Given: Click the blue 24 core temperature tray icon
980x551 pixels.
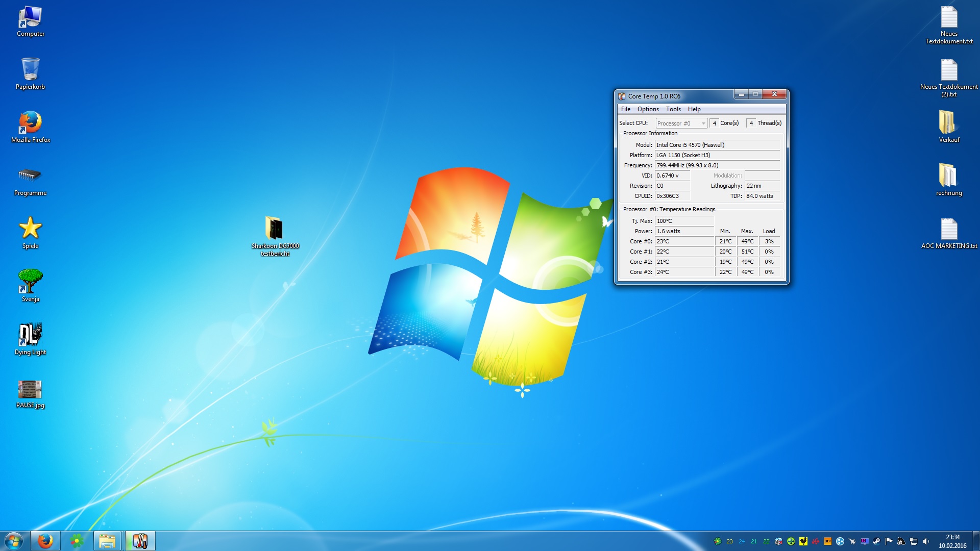Looking at the screenshot, I should (x=742, y=541).
